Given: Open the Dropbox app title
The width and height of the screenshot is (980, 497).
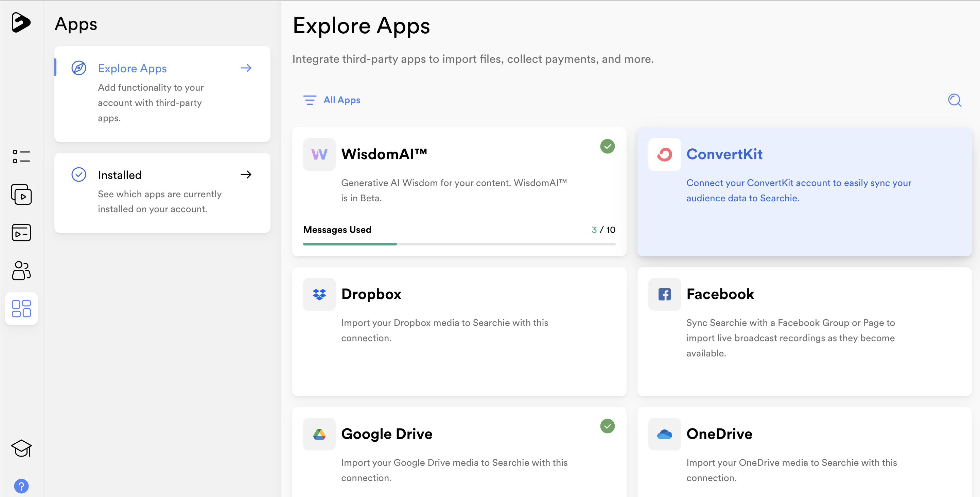Looking at the screenshot, I should (371, 294).
